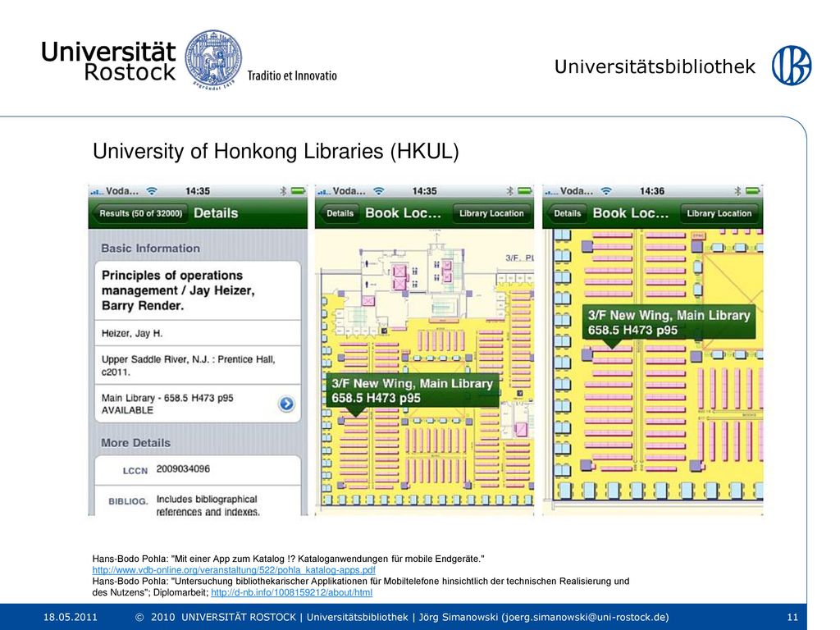840x630 pixels.
Task: Tap Bluetooth icon in the 14:36 phone screen
Action: [737, 190]
